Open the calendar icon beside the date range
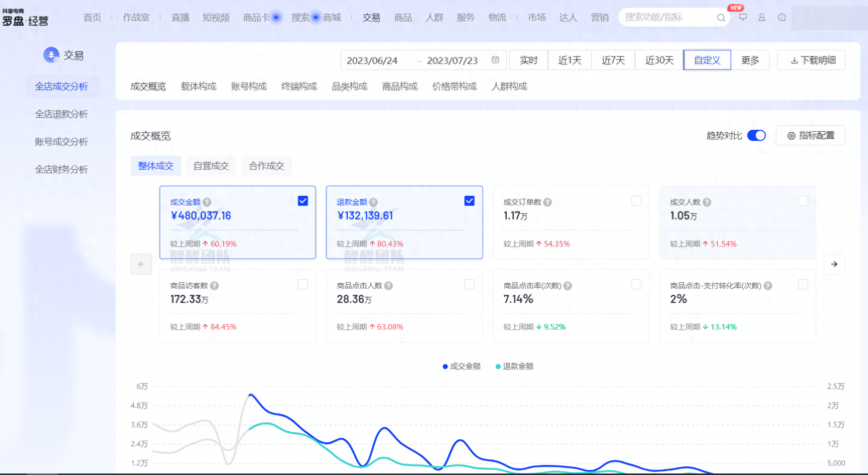This screenshot has height=475, width=868. tap(495, 59)
